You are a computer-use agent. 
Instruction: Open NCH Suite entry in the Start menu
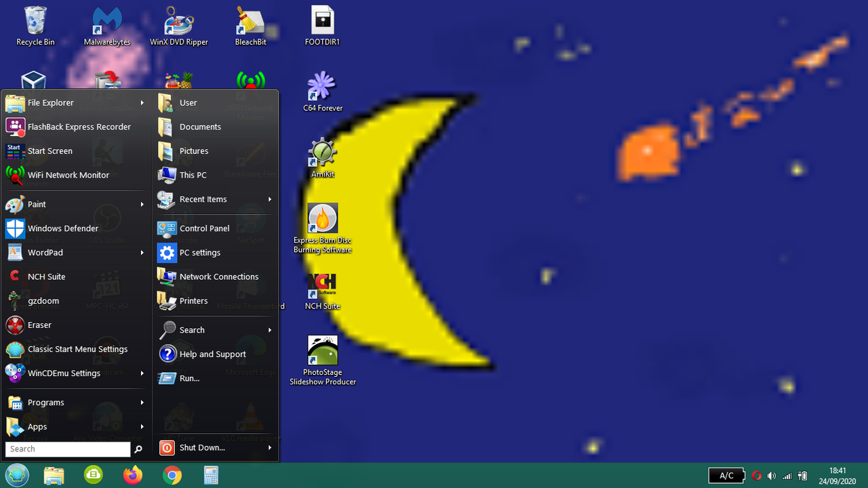76,277
